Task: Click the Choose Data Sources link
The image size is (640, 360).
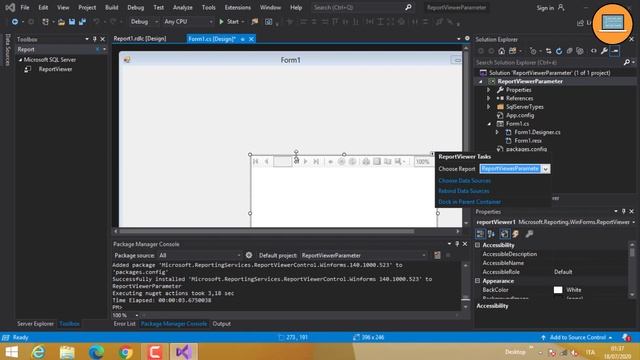Action: (x=464, y=180)
